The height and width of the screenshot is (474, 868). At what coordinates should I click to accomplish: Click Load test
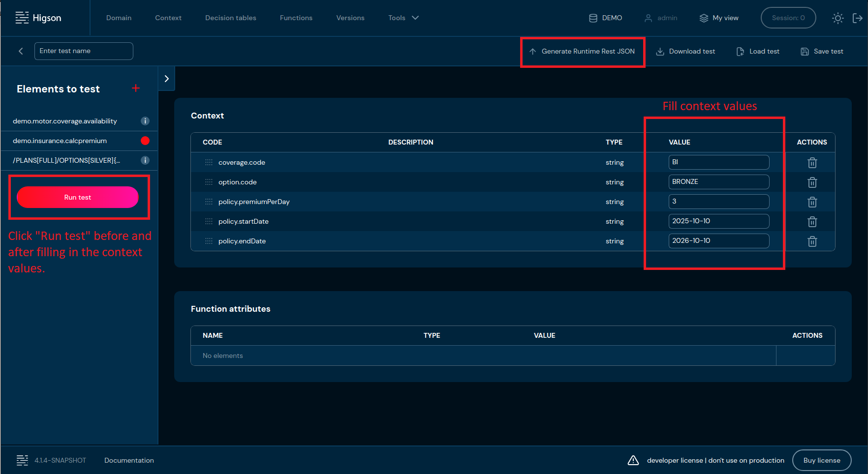(758, 51)
